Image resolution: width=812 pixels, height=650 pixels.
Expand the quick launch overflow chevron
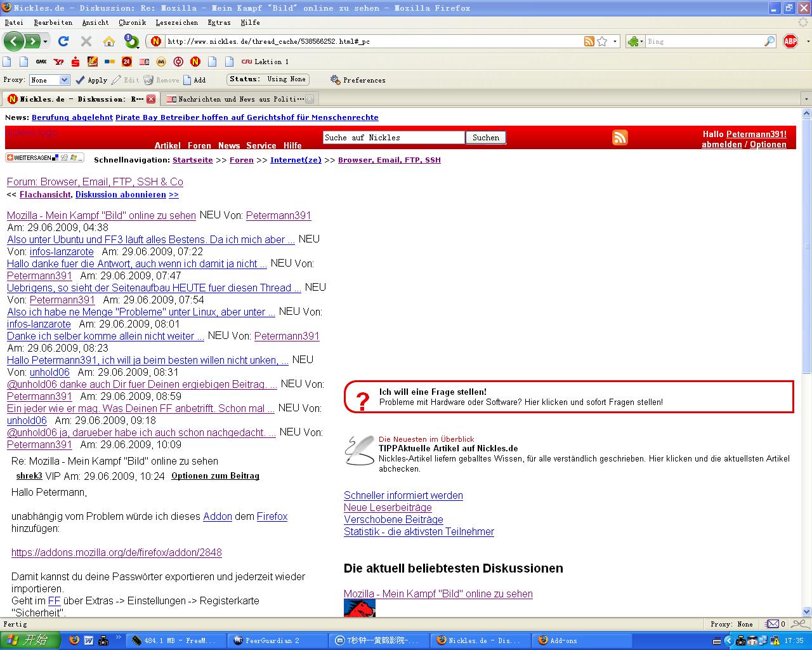click(x=118, y=637)
